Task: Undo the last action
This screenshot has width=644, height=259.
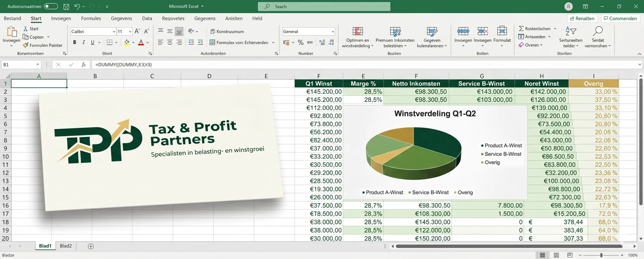Action: pyautogui.click(x=77, y=6)
